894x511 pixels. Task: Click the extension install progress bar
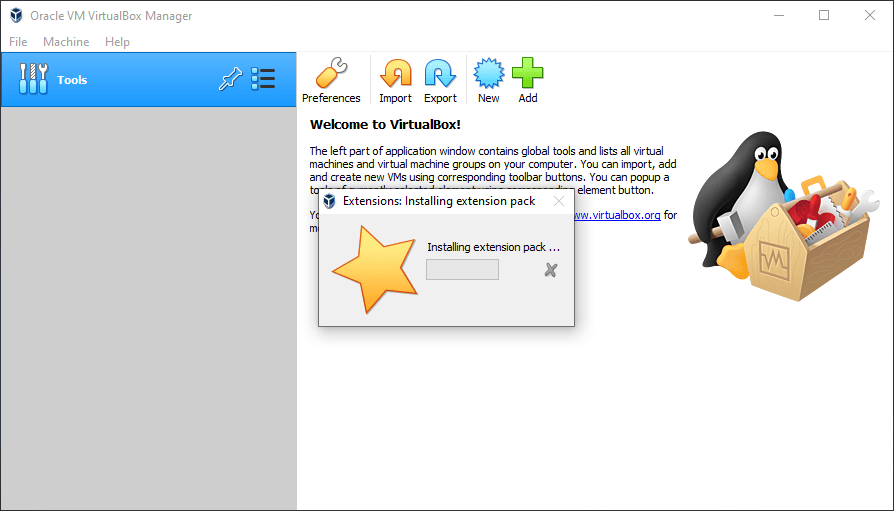(x=462, y=270)
